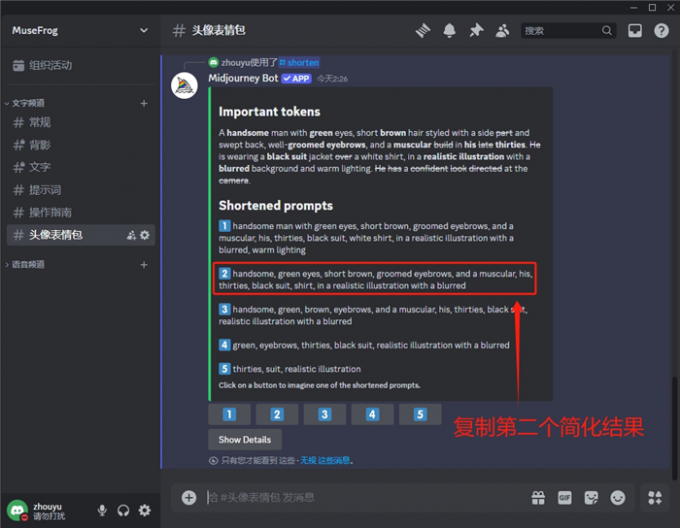Open MuseFrog server dropdown menu
The height and width of the screenshot is (528, 680).
144,30
